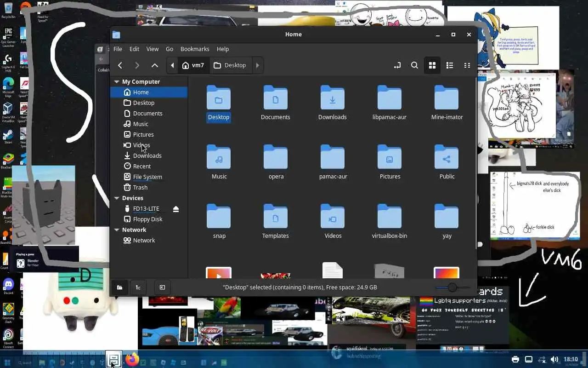Select Floppy Disk device
Image resolution: width=588 pixels, height=368 pixels.
coord(149,219)
